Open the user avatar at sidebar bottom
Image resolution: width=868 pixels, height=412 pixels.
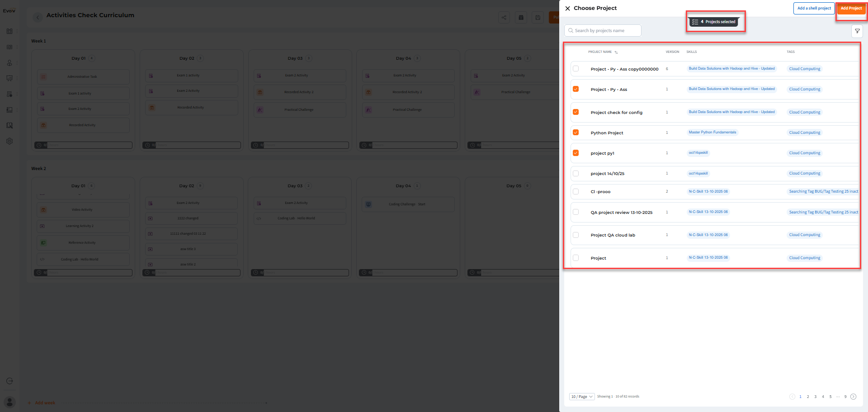pos(9,402)
